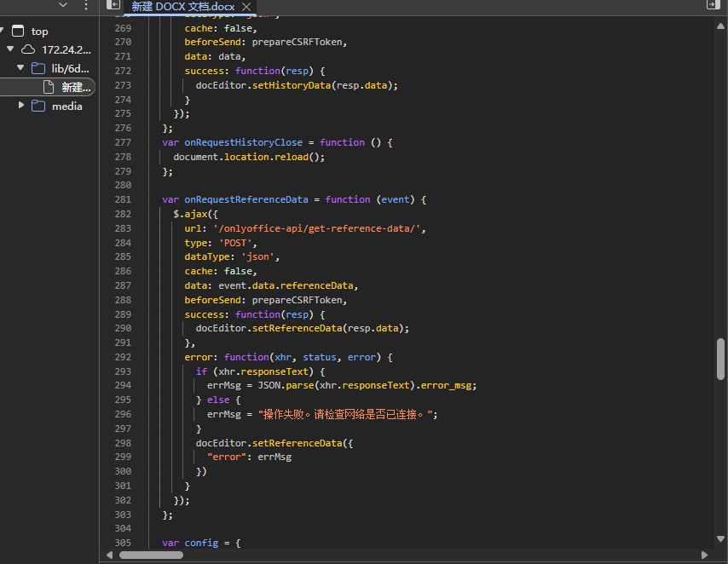728x564 pixels.
Task: Click the cloud icon for 172.24.2 domain
Action: (x=28, y=49)
